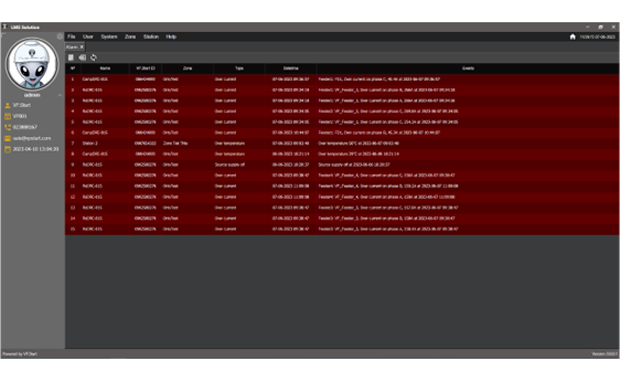Click the alien avatar profile picture
Viewport: 620px width, 380px height.
click(32, 64)
